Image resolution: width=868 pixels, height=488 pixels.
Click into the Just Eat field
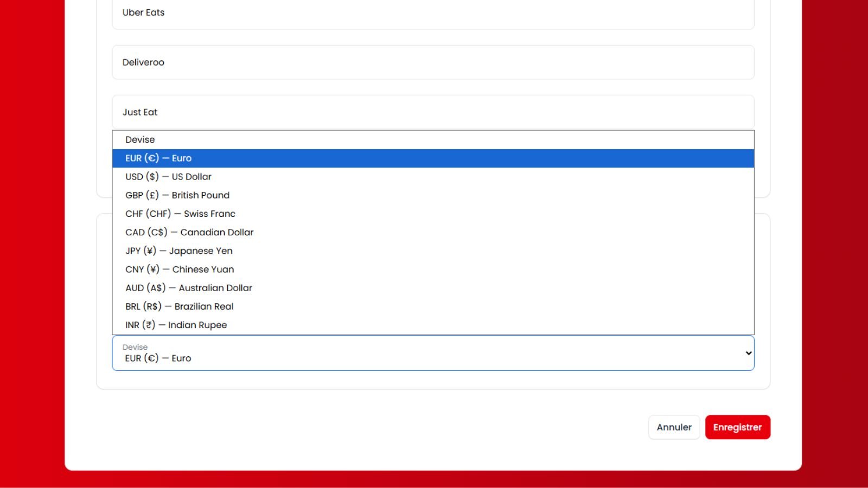click(x=432, y=112)
